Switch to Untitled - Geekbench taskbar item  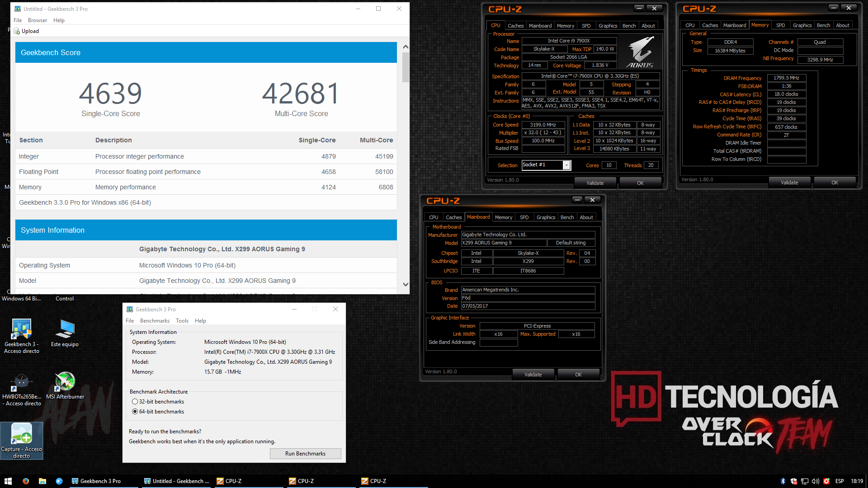(176, 481)
